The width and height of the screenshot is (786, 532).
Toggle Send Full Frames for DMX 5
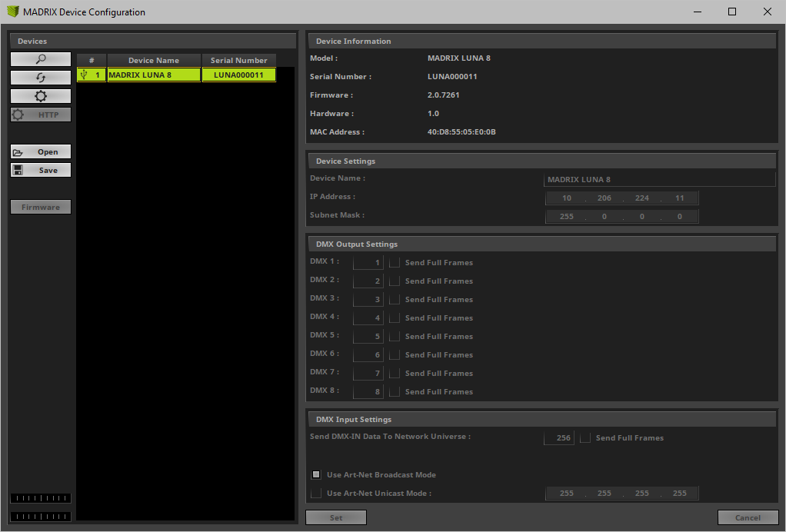point(395,336)
